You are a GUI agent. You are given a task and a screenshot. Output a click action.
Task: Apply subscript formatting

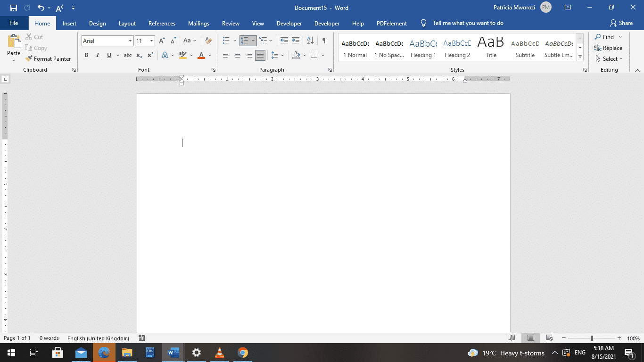pos(139,55)
